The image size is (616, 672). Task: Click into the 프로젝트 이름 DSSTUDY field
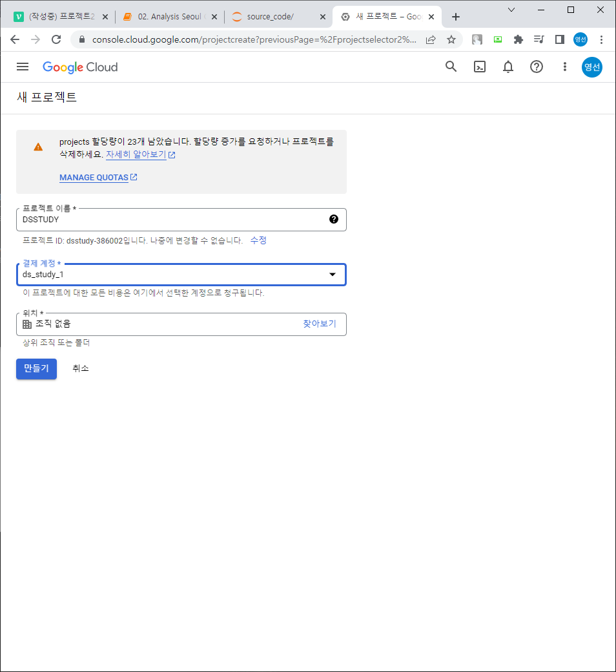pos(181,220)
